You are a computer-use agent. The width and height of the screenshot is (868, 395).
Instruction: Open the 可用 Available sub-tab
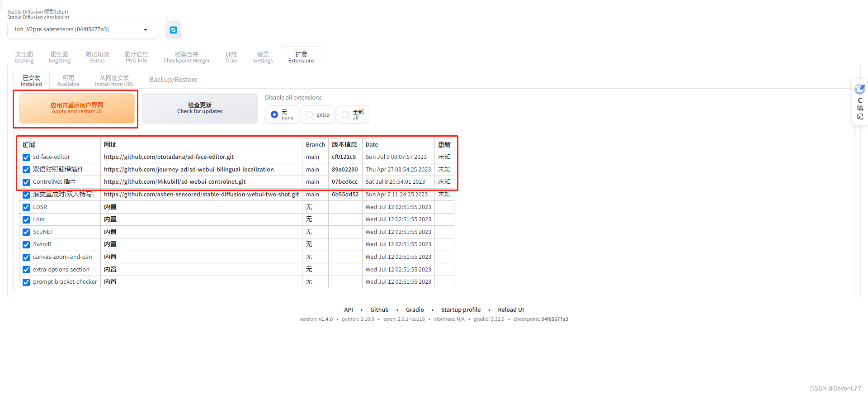(x=68, y=81)
